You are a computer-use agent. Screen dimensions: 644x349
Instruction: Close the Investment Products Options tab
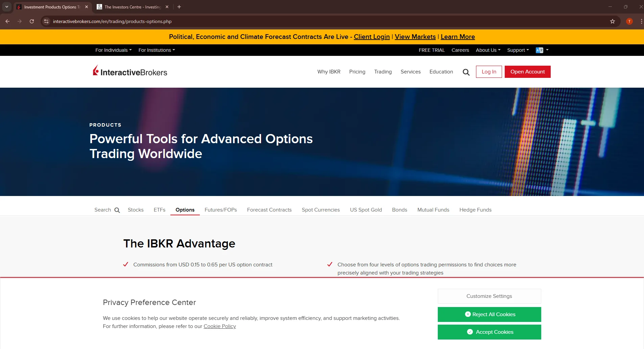[87, 7]
